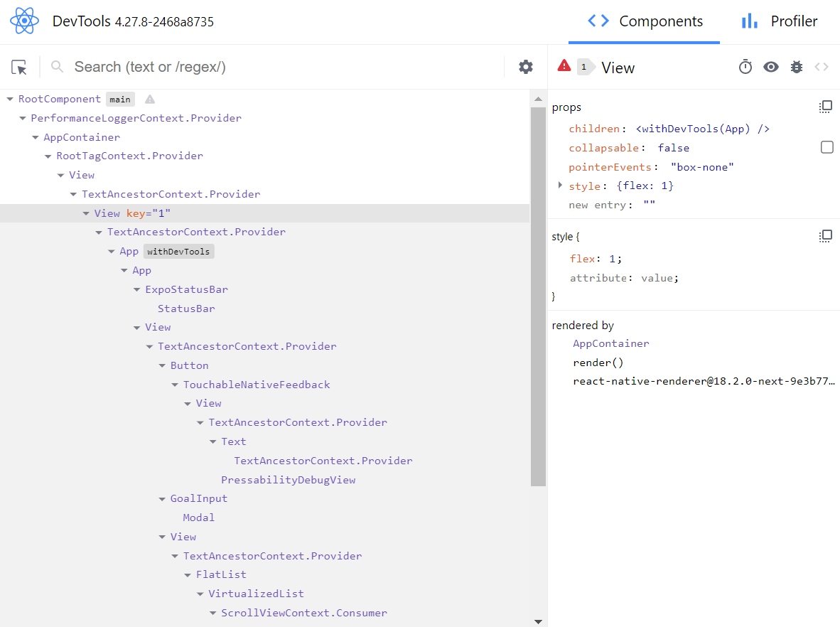Click the main badge on RootComponent
The width and height of the screenshot is (840, 627).
120,99
